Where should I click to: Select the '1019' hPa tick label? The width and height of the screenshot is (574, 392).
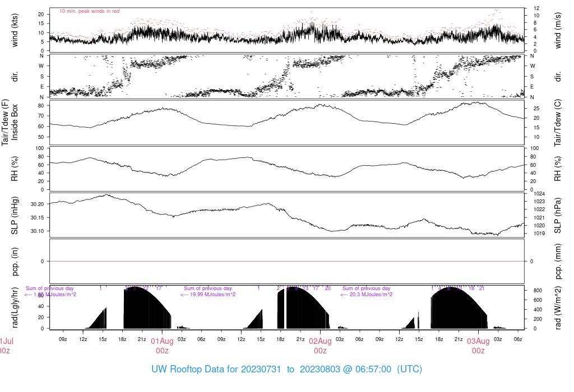click(x=539, y=234)
